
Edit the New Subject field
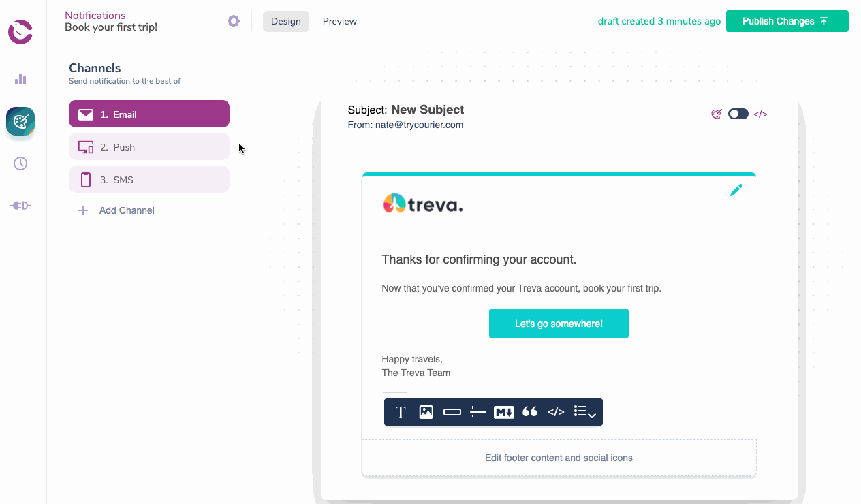[428, 110]
